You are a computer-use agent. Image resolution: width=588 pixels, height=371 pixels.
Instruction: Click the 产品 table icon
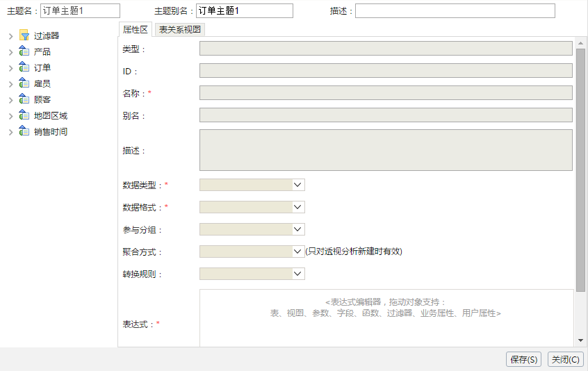click(24, 51)
